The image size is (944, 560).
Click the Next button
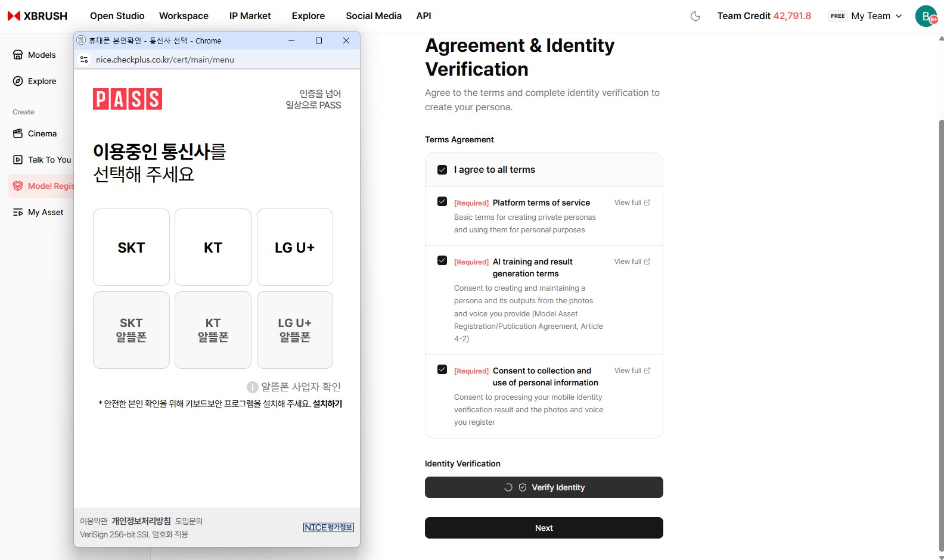tap(544, 528)
